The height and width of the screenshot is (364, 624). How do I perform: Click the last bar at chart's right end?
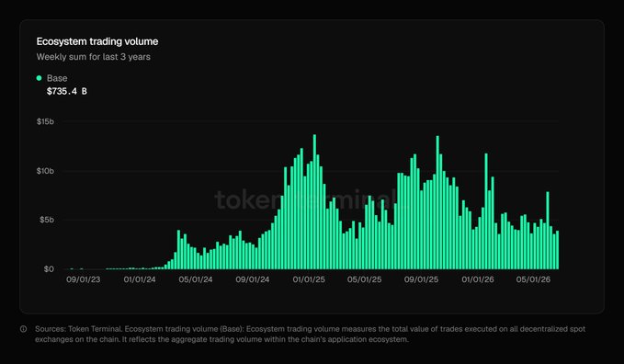coord(557,250)
